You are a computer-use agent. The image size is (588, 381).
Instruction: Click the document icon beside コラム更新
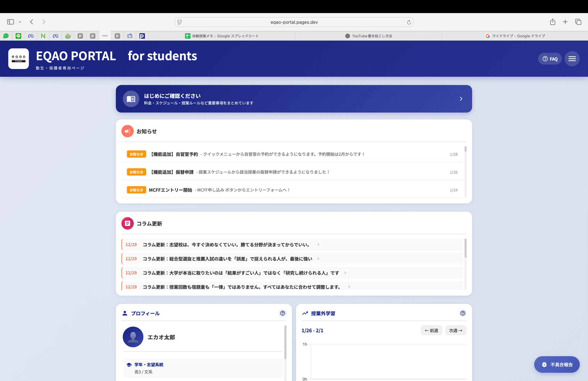128,223
